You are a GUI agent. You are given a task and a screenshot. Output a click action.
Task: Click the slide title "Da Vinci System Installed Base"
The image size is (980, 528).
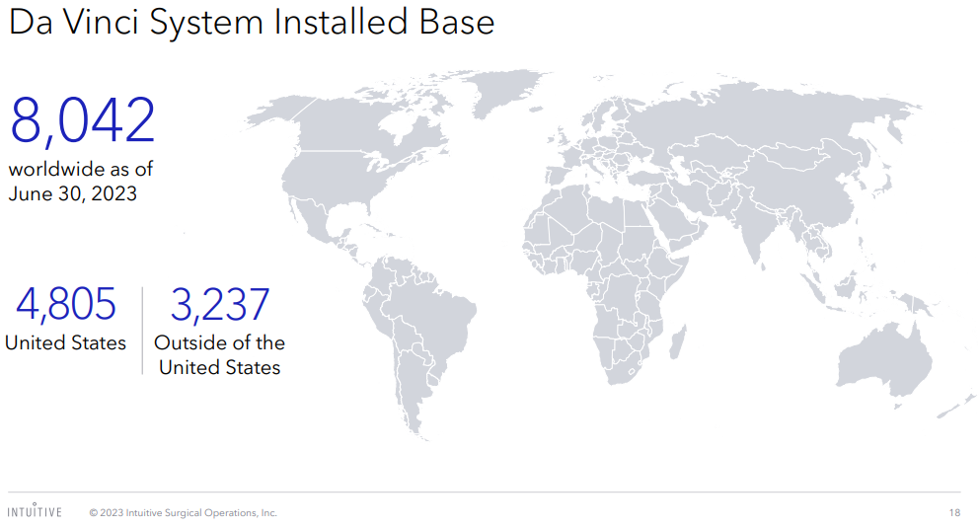tap(252, 21)
